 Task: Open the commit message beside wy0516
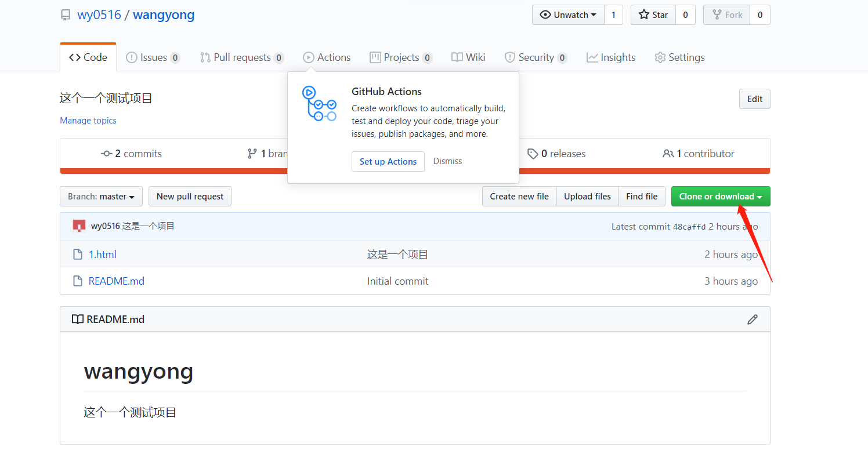tap(149, 226)
